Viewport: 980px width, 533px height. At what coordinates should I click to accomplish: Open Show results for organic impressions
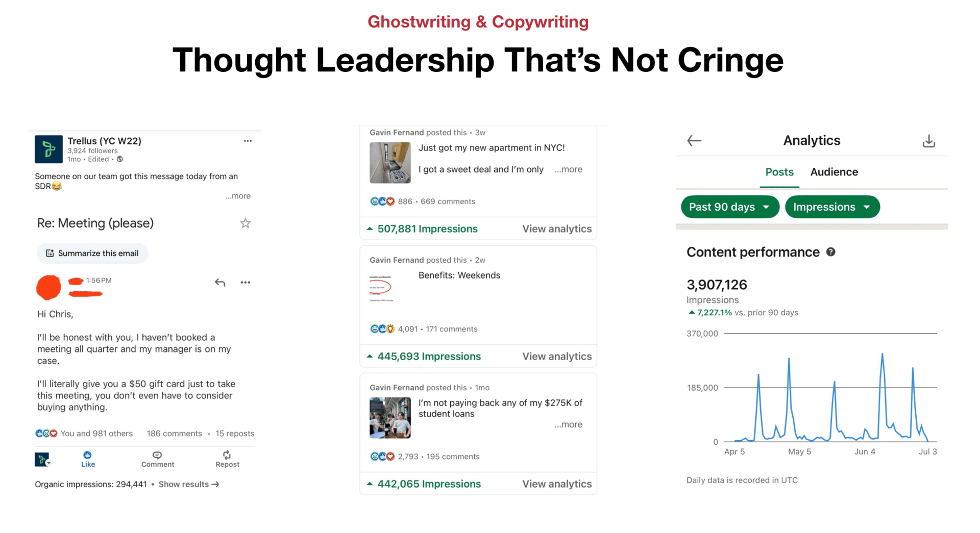click(x=189, y=484)
